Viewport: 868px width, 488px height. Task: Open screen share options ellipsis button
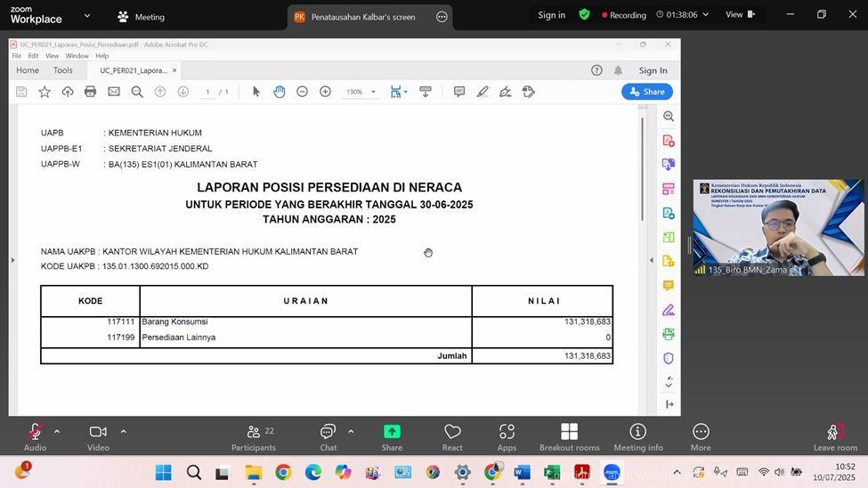coord(442,17)
